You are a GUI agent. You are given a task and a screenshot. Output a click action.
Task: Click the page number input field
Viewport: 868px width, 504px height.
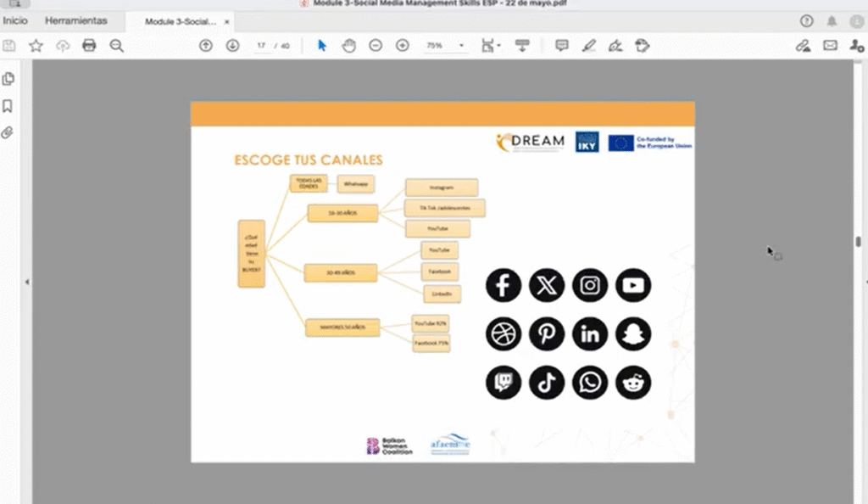tap(262, 46)
